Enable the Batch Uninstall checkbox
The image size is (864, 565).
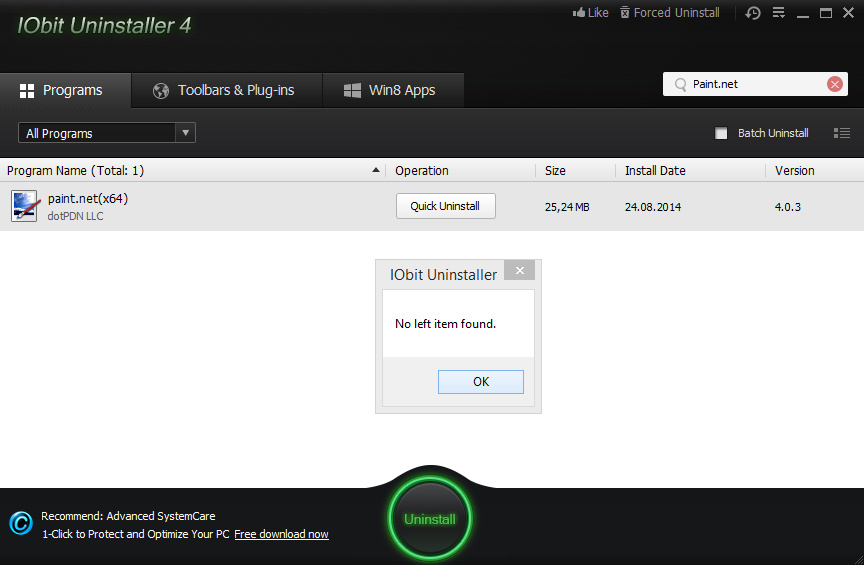tap(721, 133)
